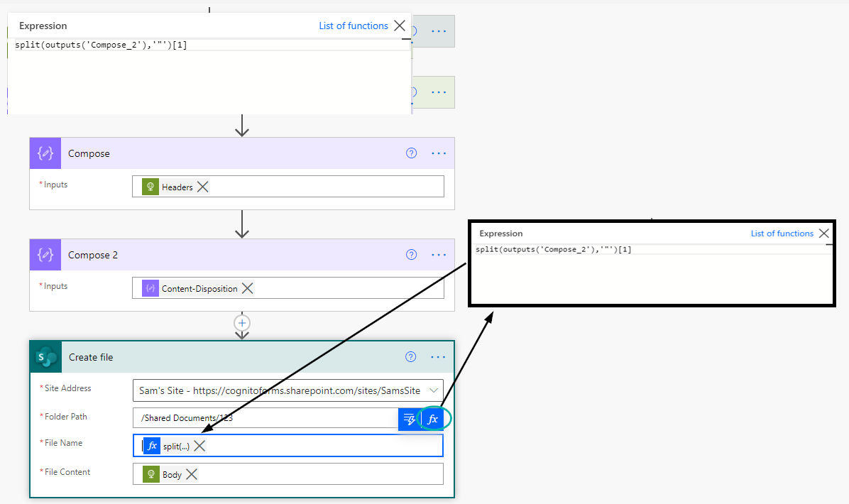This screenshot has width=849, height=504.
Task: Click the plus insert step button
Action: (242, 323)
